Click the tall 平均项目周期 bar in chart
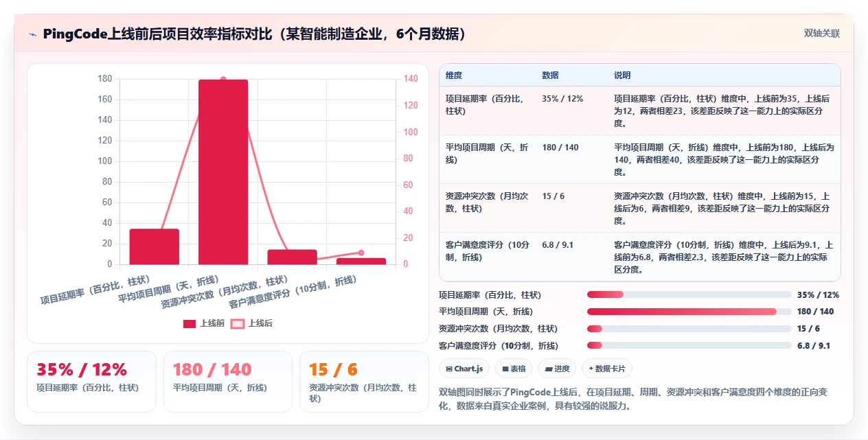 (x=223, y=172)
